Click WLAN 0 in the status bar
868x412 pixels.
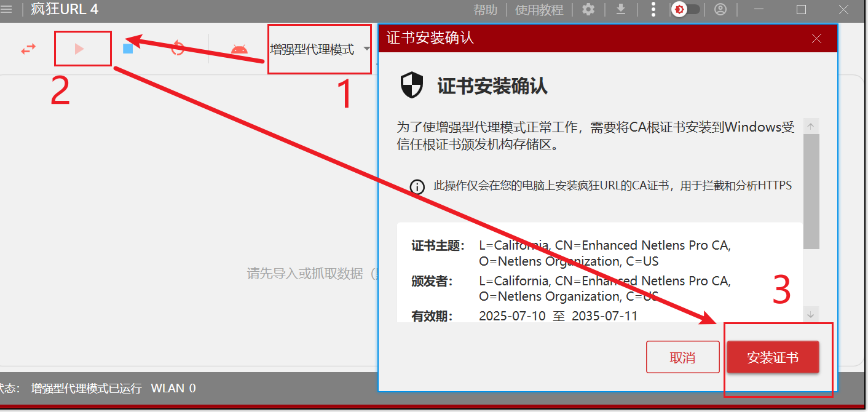pyautogui.click(x=173, y=388)
